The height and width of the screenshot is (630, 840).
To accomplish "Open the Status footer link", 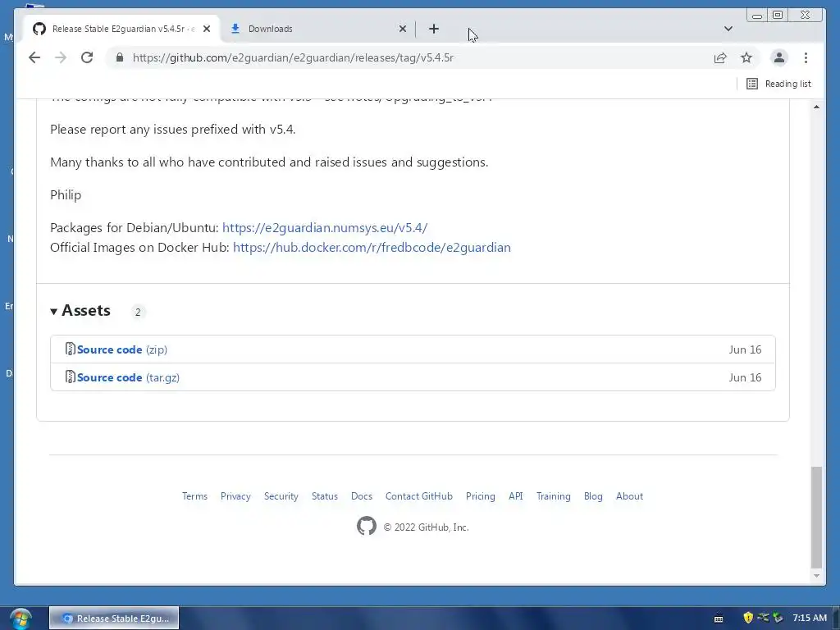I will click(325, 496).
